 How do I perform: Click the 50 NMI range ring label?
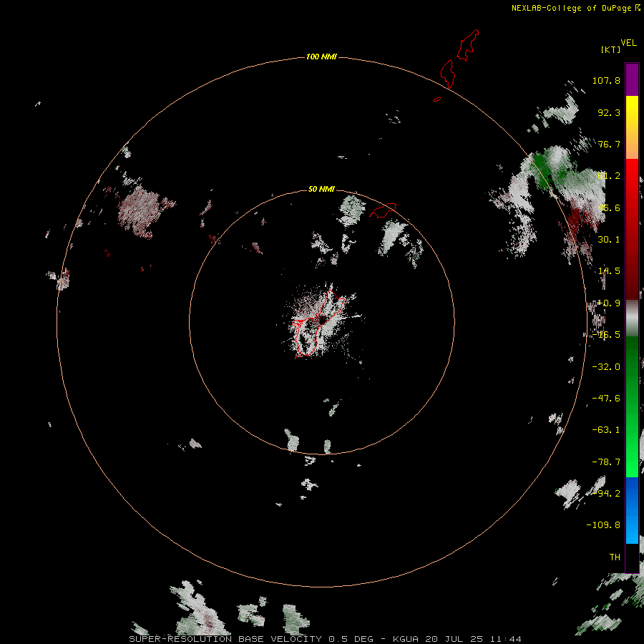[321, 189]
